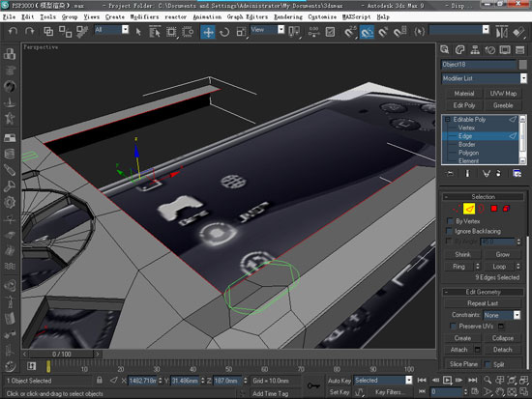This screenshot has width=532, height=399.
Task: Click the Detach button
Action: pyautogui.click(x=502, y=350)
